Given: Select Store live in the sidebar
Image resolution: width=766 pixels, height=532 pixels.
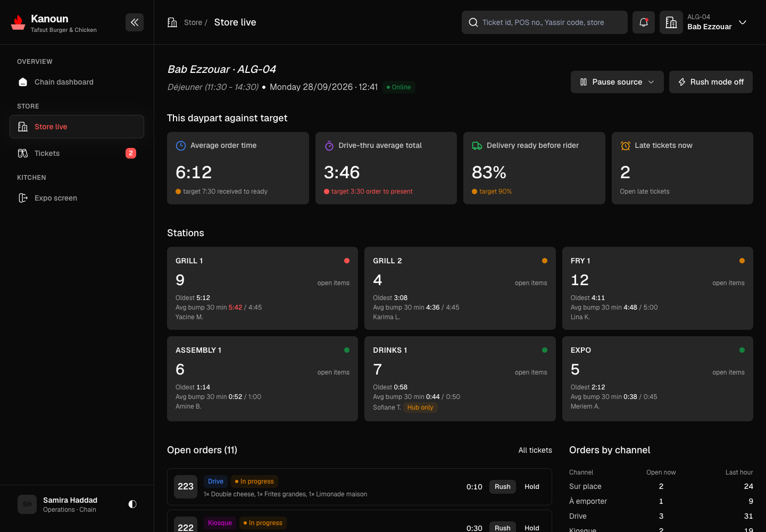Looking at the screenshot, I should coord(77,127).
